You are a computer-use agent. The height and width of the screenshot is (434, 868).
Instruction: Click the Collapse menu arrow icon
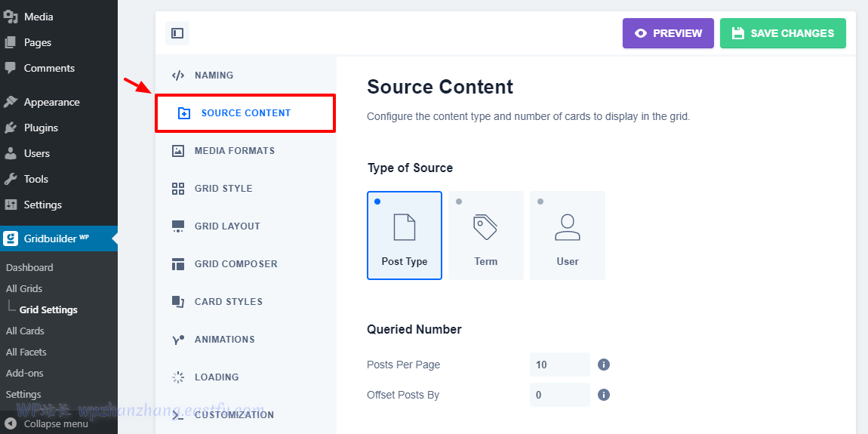point(11,423)
